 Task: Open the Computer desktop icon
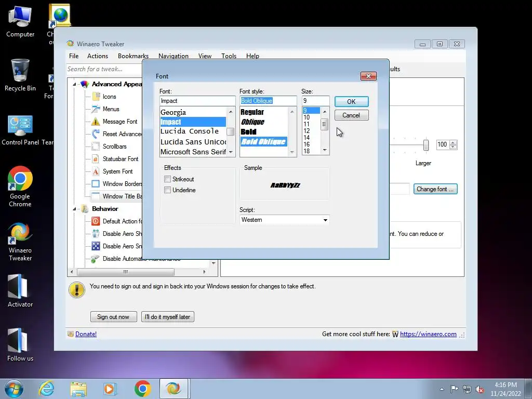pyautogui.click(x=20, y=21)
